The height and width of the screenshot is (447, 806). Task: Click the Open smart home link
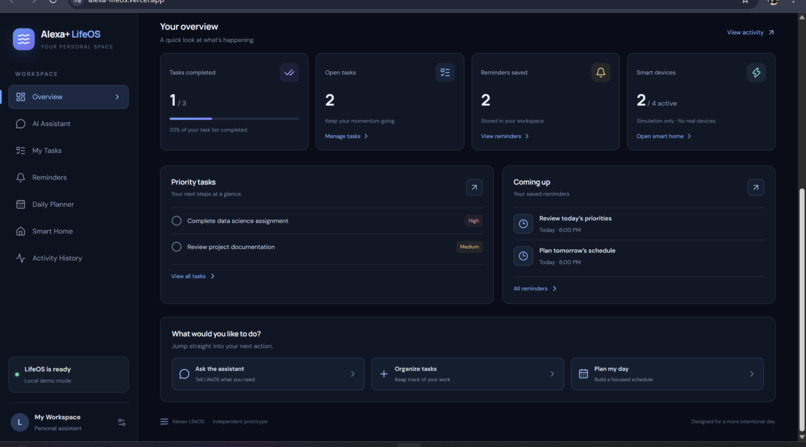[663, 136]
